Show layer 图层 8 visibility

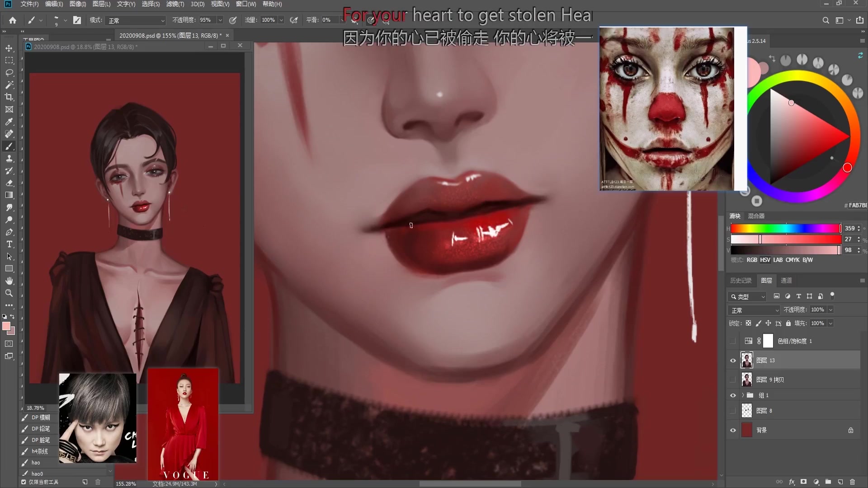click(x=733, y=411)
